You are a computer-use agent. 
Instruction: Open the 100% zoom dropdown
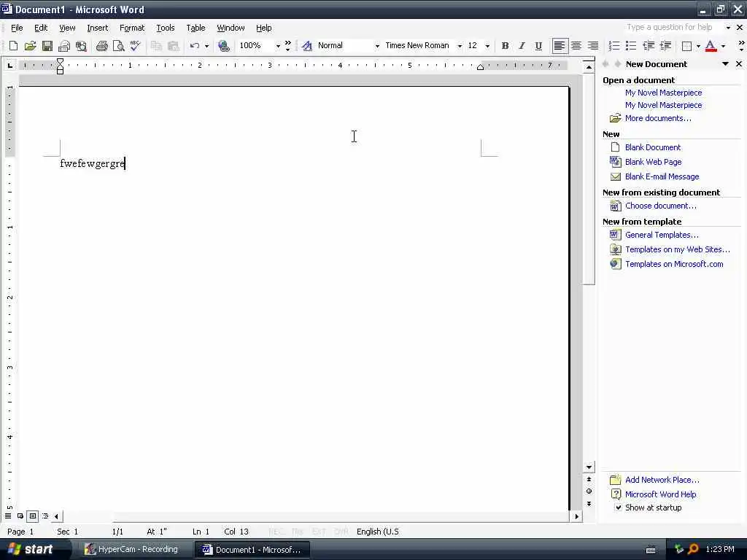[x=278, y=46]
